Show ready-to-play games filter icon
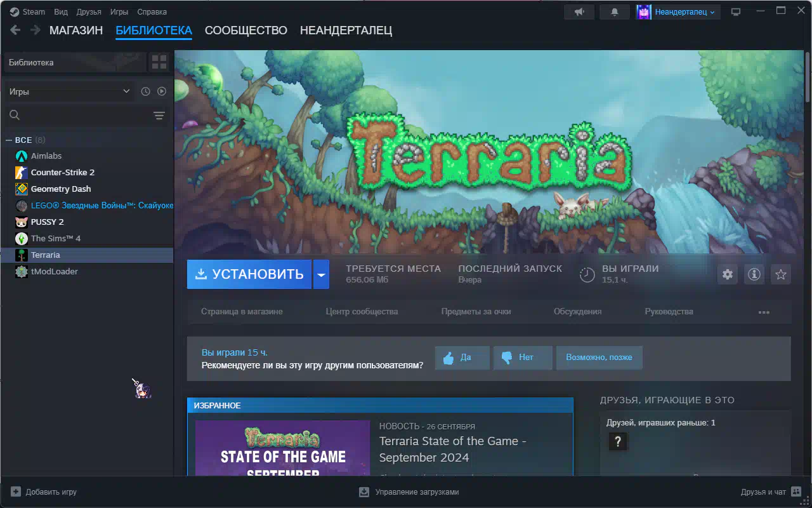Image resolution: width=812 pixels, height=508 pixels. (162, 91)
